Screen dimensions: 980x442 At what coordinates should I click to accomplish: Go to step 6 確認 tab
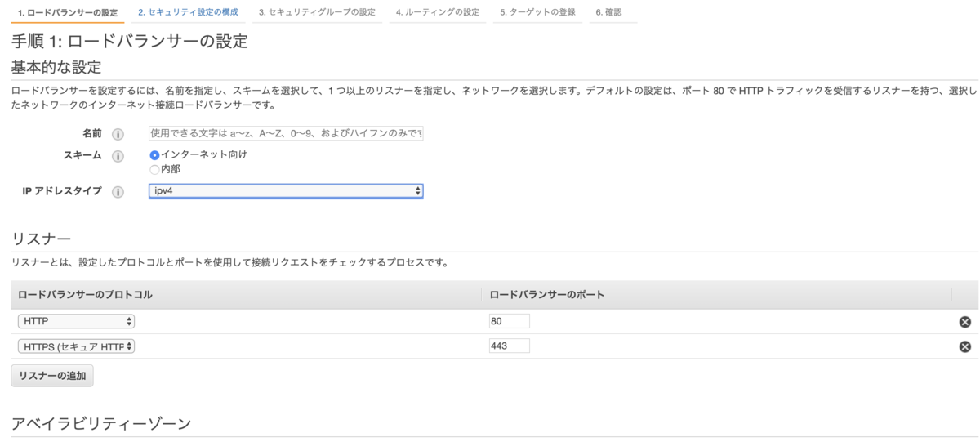click(608, 13)
